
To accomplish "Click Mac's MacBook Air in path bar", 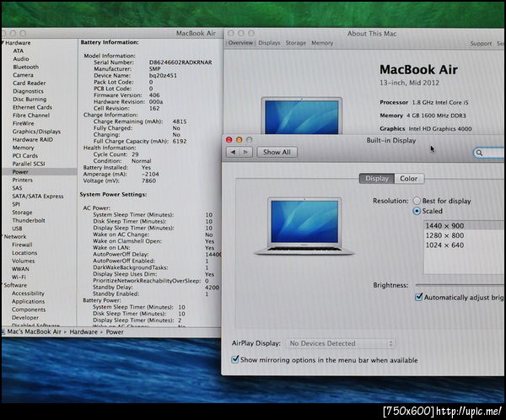I will 34,331.
